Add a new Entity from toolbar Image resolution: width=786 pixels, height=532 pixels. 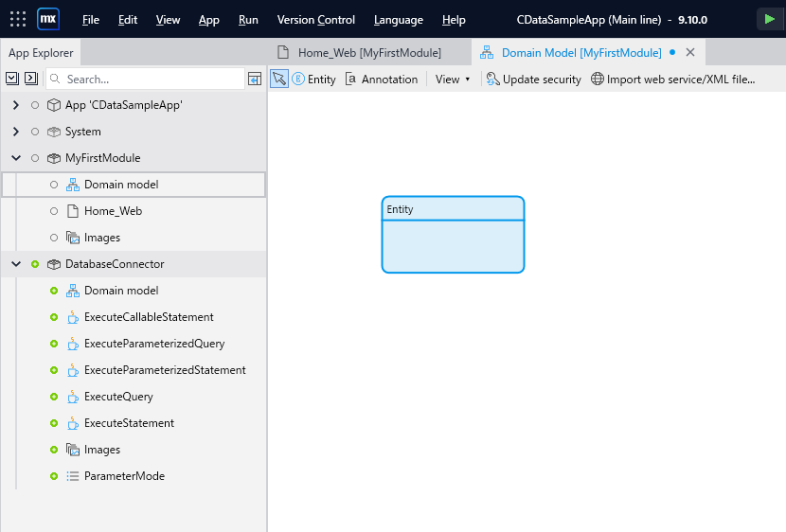coord(314,80)
